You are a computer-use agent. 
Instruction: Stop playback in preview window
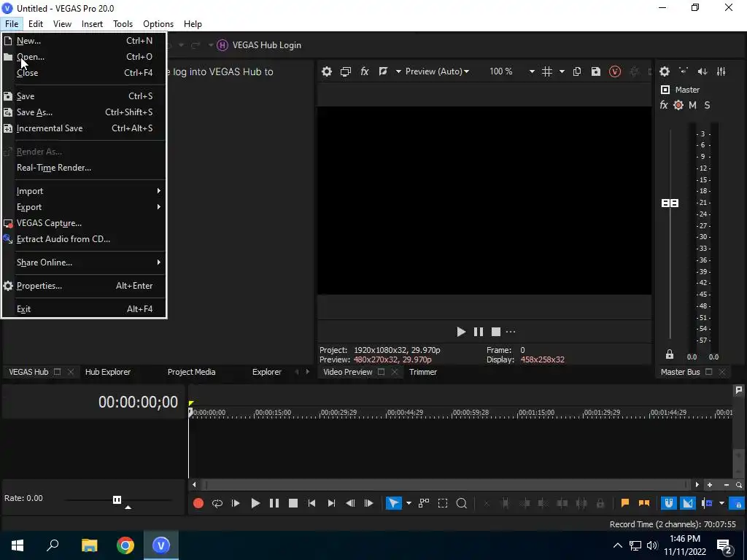click(x=496, y=332)
